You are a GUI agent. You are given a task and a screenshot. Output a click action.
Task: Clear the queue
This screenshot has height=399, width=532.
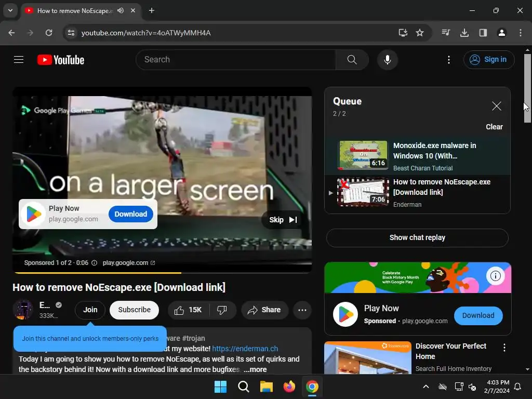click(494, 127)
